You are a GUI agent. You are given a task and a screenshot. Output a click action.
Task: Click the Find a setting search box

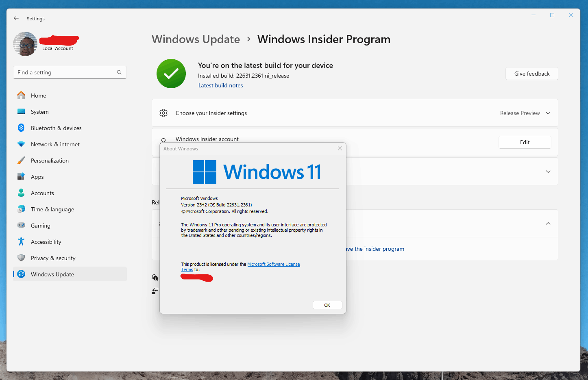[70, 72]
